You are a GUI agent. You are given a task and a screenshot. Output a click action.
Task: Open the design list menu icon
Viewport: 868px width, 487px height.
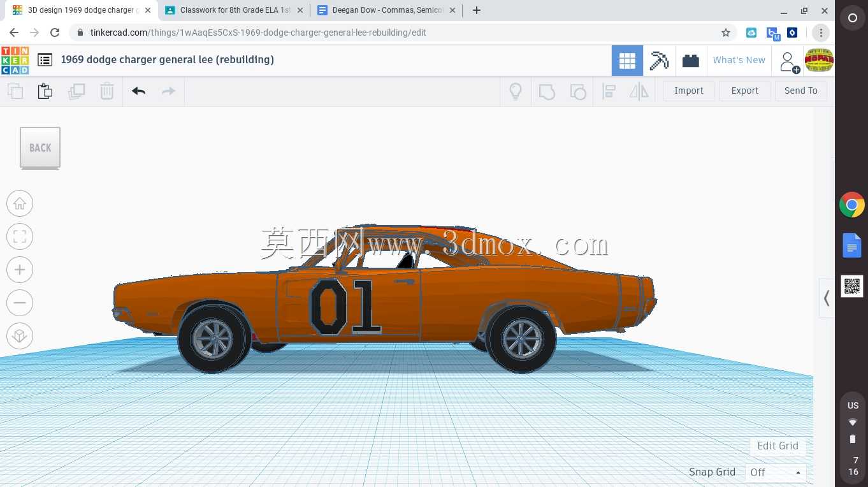click(x=45, y=60)
